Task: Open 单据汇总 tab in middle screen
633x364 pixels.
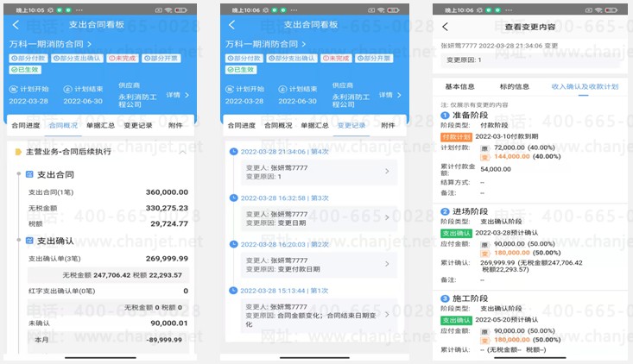Action: (314, 126)
